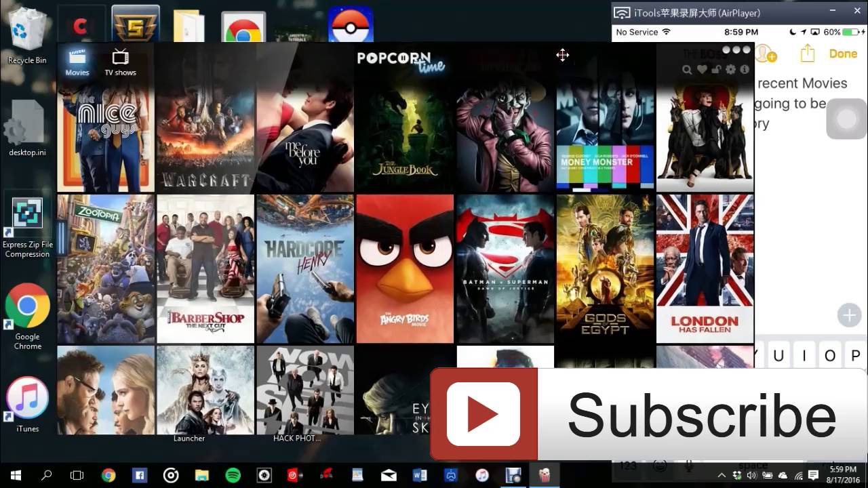Open taskbar search magnifier
This screenshot has height=488, width=868.
click(x=47, y=475)
